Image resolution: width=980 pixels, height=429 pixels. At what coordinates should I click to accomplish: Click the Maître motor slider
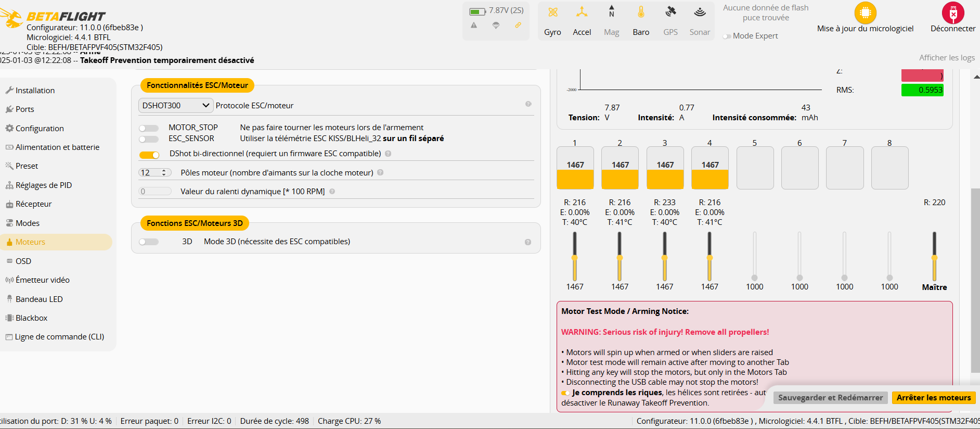tap(934, 258)
